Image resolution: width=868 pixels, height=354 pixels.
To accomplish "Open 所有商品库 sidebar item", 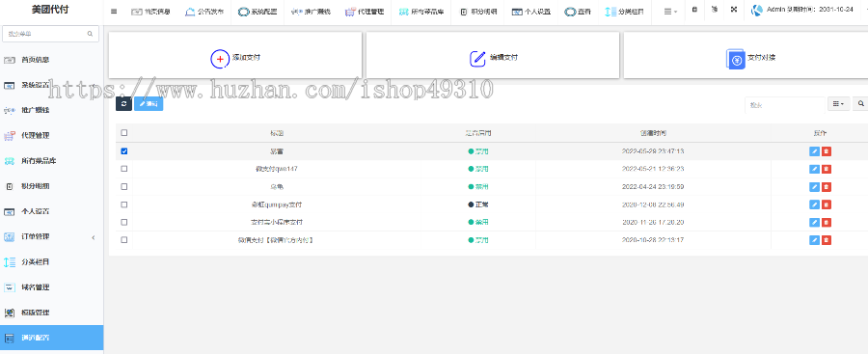I will 51,161.
